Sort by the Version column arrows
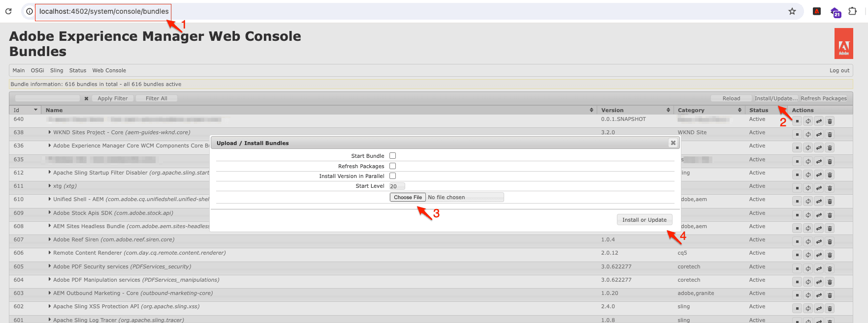Viewport: 868px width, 323px height. coord(668,110)
